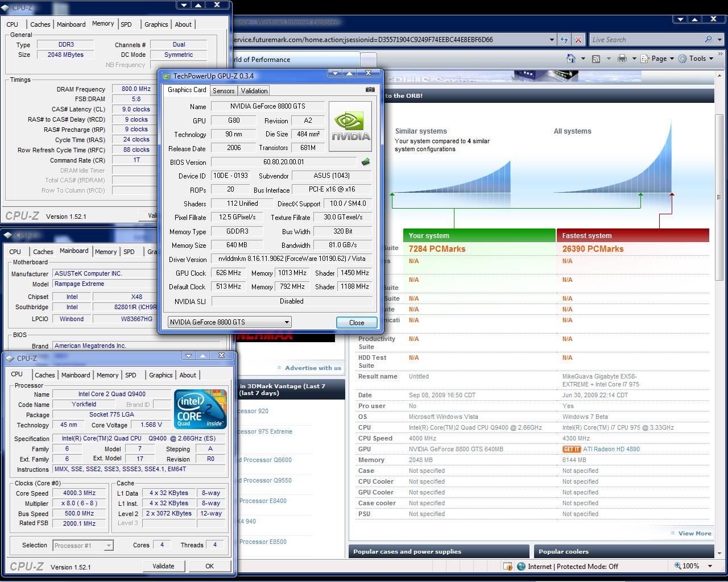The height and width of the screenshot is (582, 728).
Task: Open Memory tab in middle CPU-Z Mainboard window
Action: click(x=106, y=252)
